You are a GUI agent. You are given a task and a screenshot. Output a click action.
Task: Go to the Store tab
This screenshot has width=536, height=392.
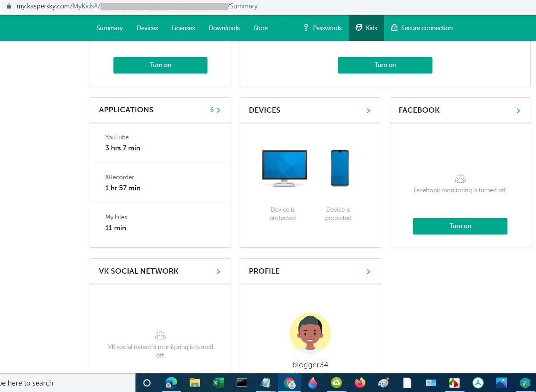(260, 28)
